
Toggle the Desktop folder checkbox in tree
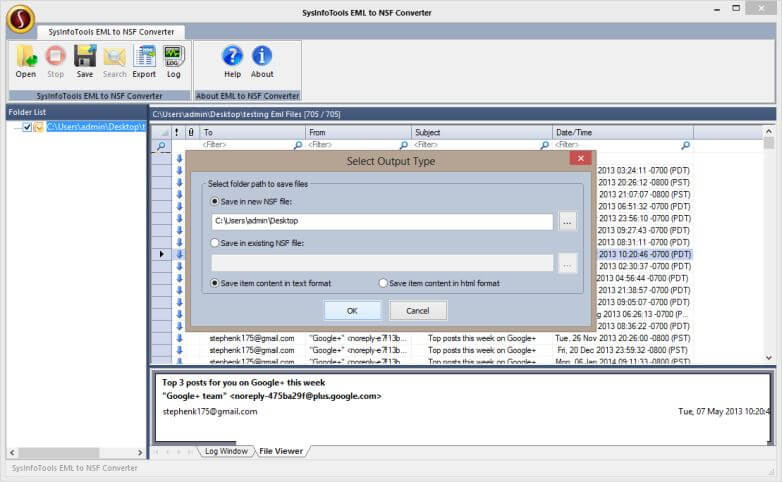[27, 127]
